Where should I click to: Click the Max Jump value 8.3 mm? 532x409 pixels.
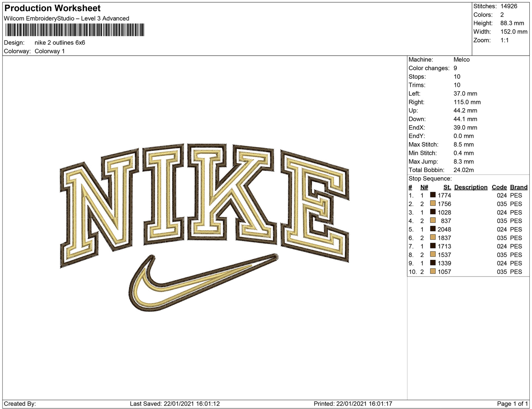(x=464, y=162)
